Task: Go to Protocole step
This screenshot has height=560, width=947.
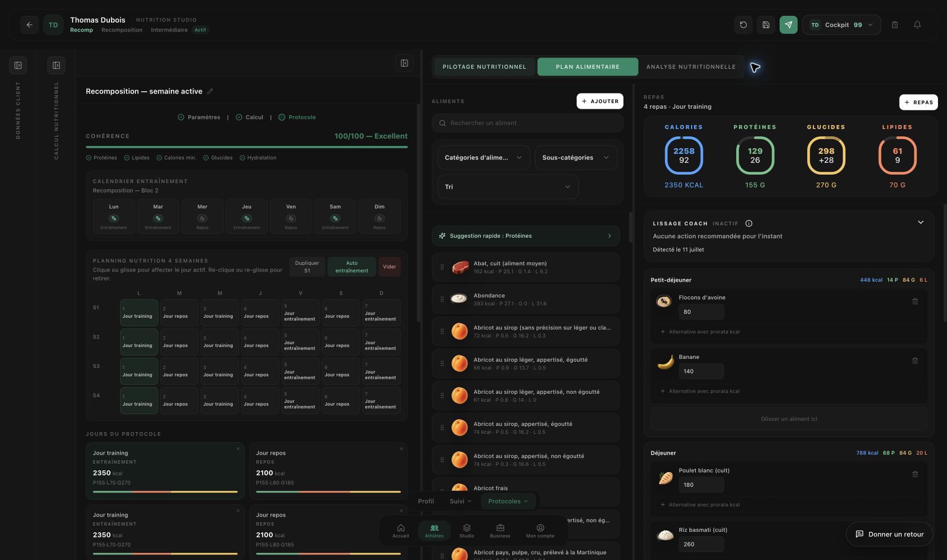Action: click(x=297, y=117)
